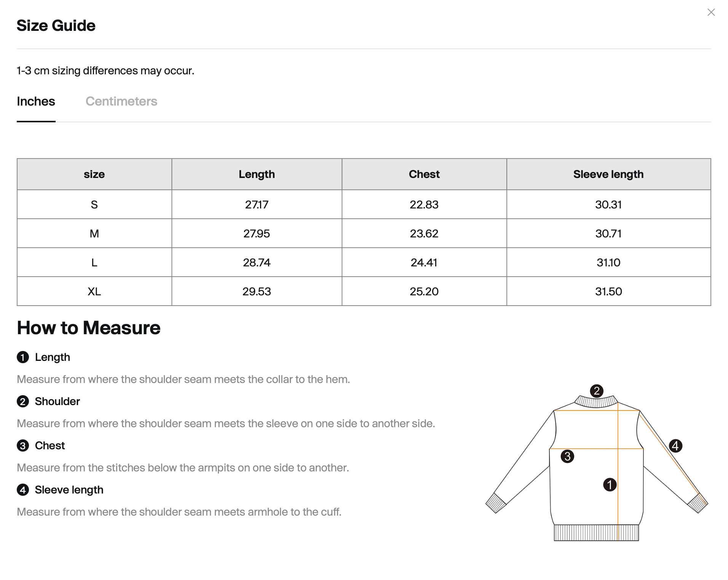
Task: Click the Length column header
Action: tap(257, 175)
